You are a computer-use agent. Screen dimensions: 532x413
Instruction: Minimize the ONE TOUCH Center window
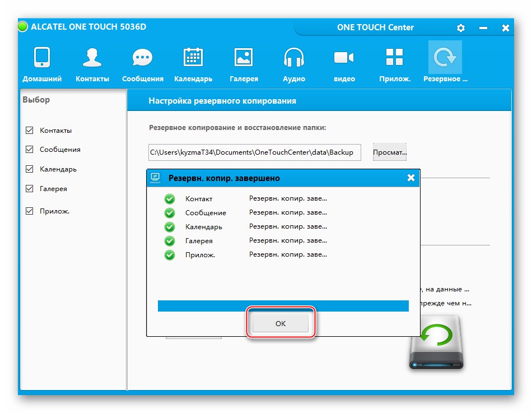click(483, 28)
